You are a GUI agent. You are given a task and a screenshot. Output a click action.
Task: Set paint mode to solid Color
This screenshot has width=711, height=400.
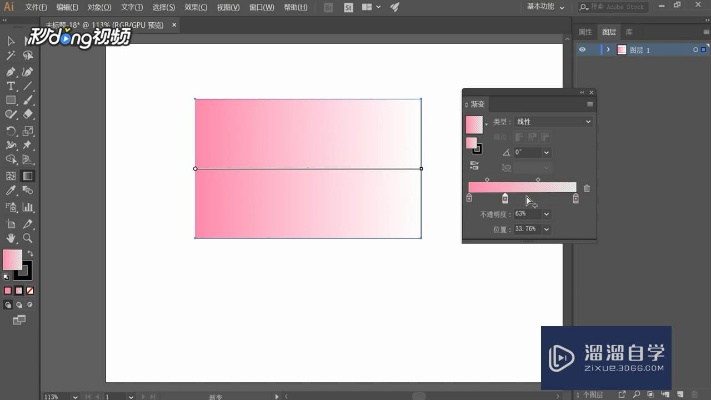pyautogui.click(x=8, y=291)
